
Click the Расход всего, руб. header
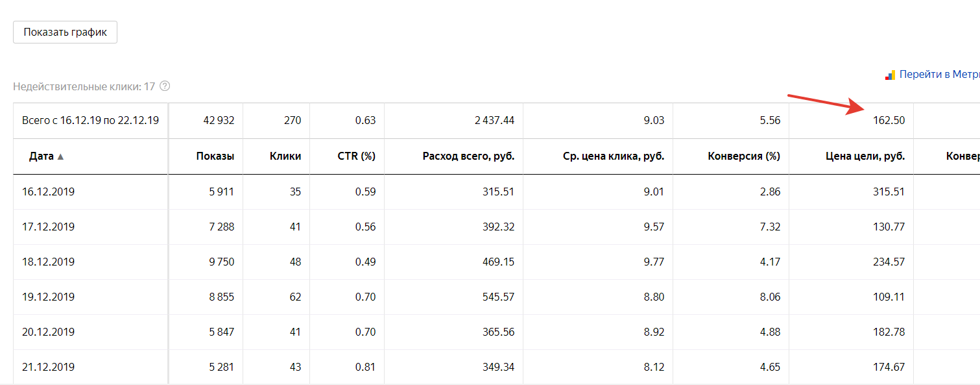point(468,156)
